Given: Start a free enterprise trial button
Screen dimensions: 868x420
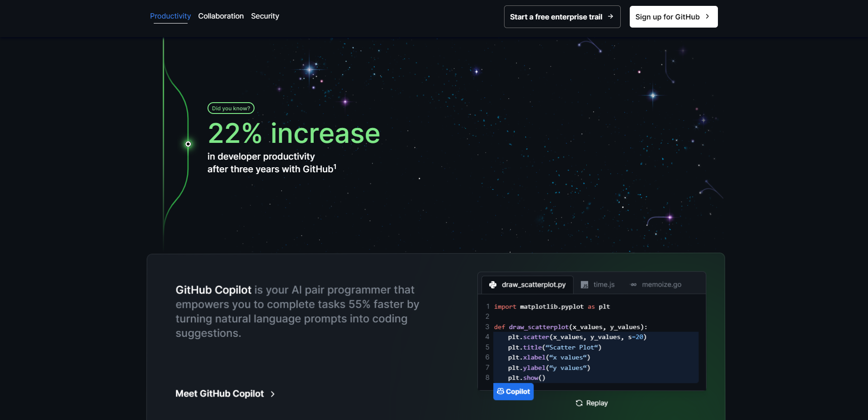Looking at the screenshot, I should click(562, 17).
